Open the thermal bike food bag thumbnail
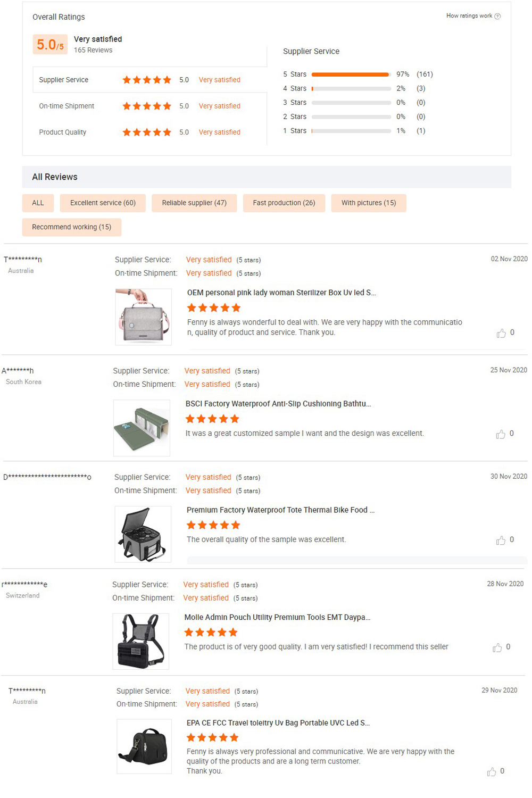Viewport: 532px width, 798px height. [143, 534]
